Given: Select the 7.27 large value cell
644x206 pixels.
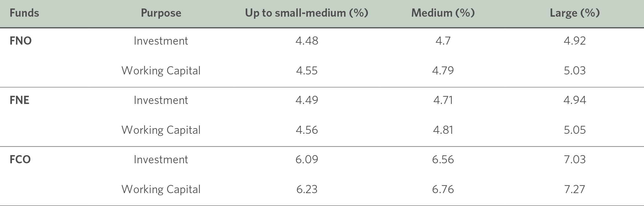Looking at the screenshot, I should pos(574,189).
